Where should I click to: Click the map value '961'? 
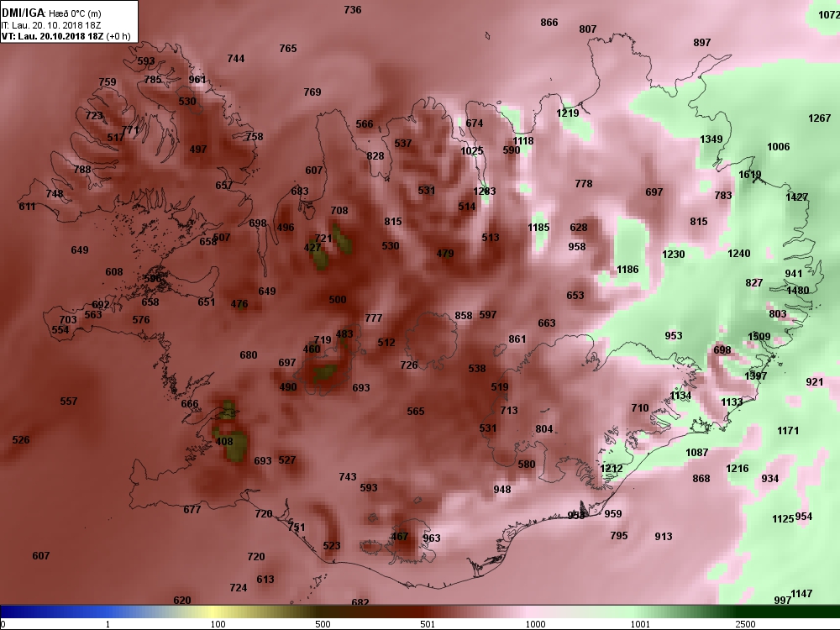[197, 80]
